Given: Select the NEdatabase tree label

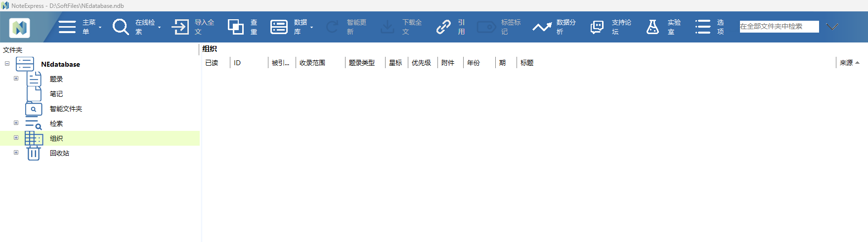Looking at the screenshot, I should [60, 64].
